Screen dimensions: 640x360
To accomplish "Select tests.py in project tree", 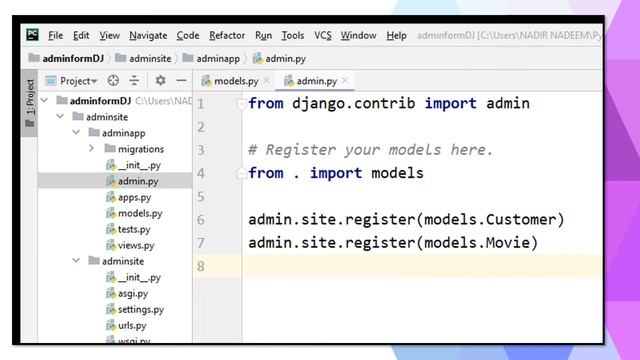I will (134, 229).
